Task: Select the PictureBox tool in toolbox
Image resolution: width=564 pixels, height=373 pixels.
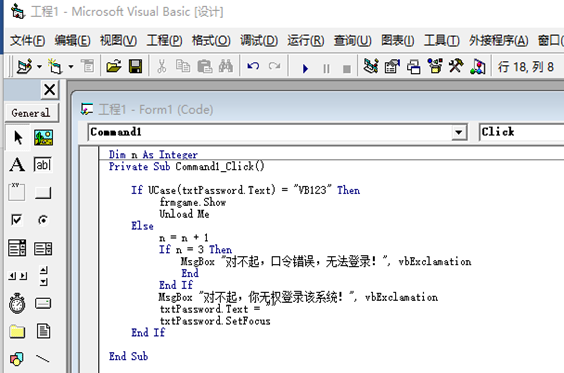Action: coord(44,138)
